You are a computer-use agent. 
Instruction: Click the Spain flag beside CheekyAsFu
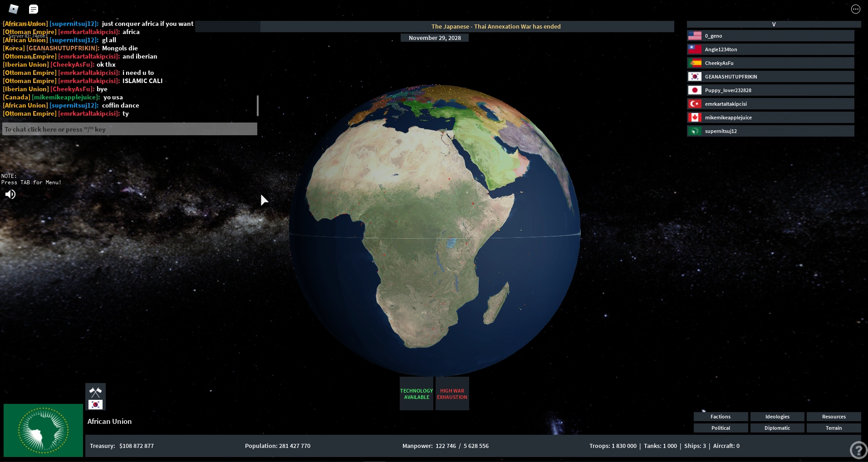[x=695, y=63]
